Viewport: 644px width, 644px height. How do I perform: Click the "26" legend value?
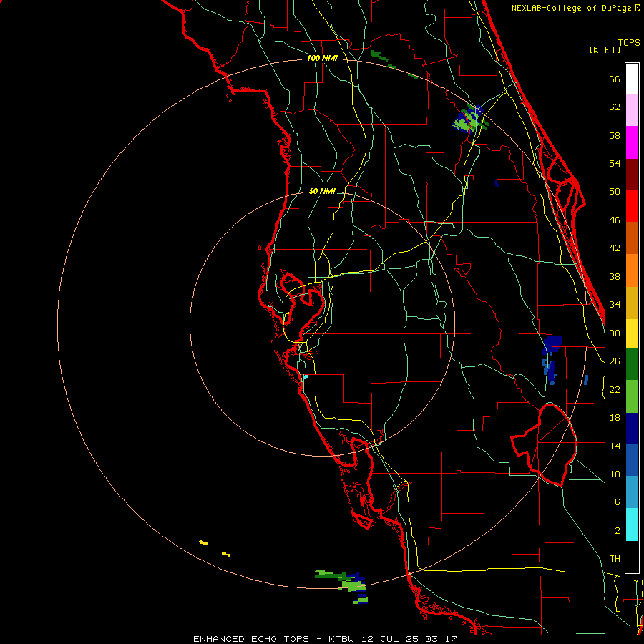615,361
